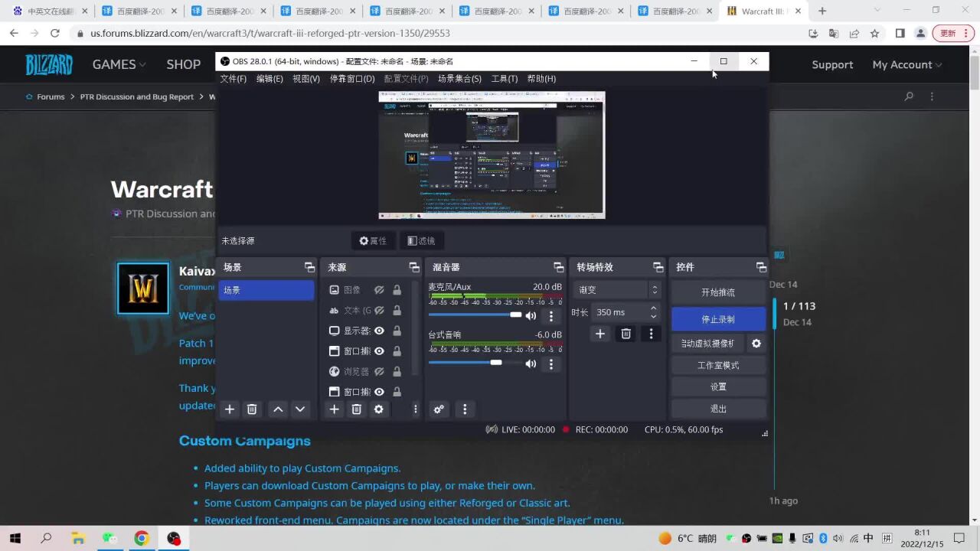The width and height of the screenshot is (980, 551).
Task: Pop out the 控件 dock panel
Action: click(x=761, y=267)
